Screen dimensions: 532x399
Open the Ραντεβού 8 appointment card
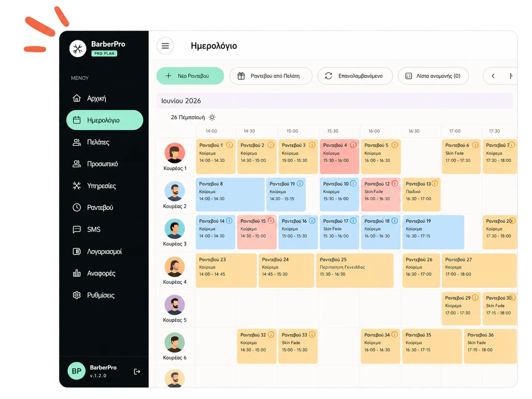pyautogui.click(x=230, y=194)
